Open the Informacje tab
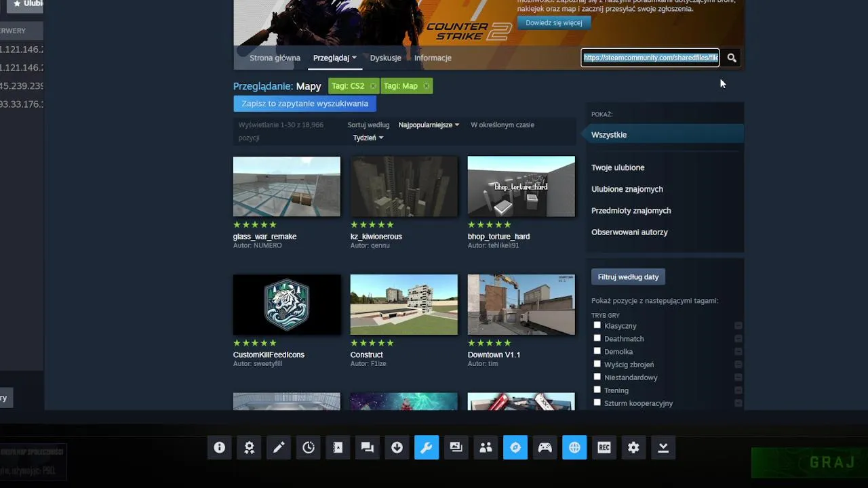868x488 pixels. click(x=433, y=58)
